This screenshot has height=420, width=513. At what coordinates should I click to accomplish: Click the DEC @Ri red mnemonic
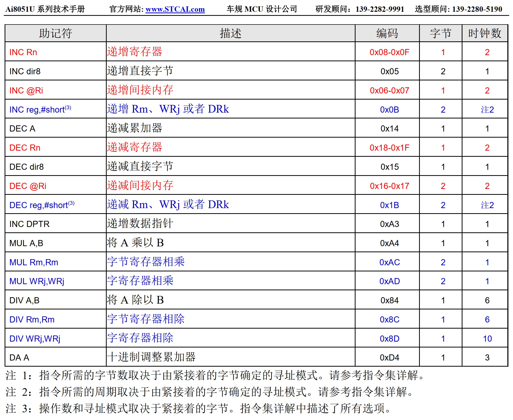coord(28,186)
